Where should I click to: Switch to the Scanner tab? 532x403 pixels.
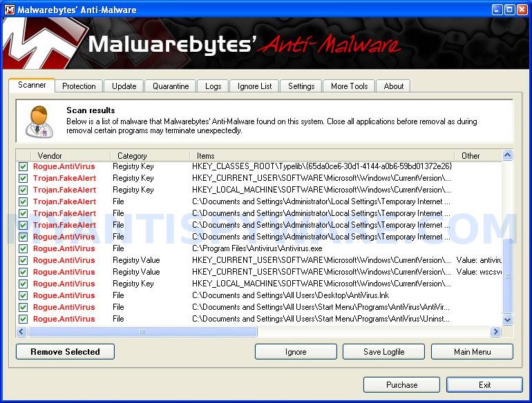click(x=32, y=85)
